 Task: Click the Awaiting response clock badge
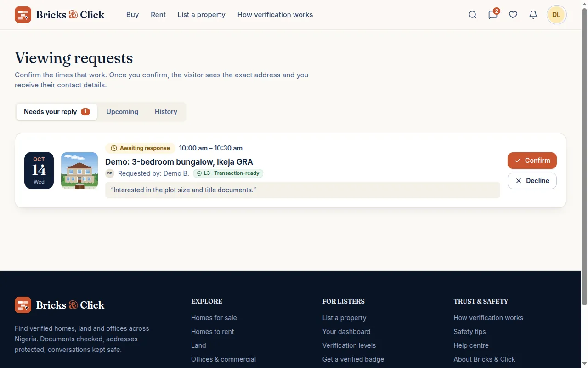140,148
